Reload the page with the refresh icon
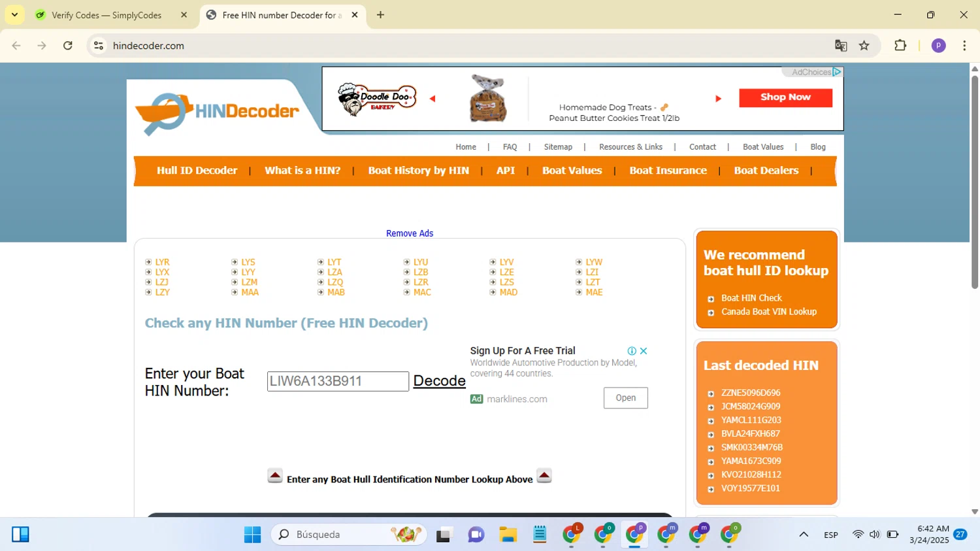This screenshot has height=551, width=980. (x=68, y=46)
